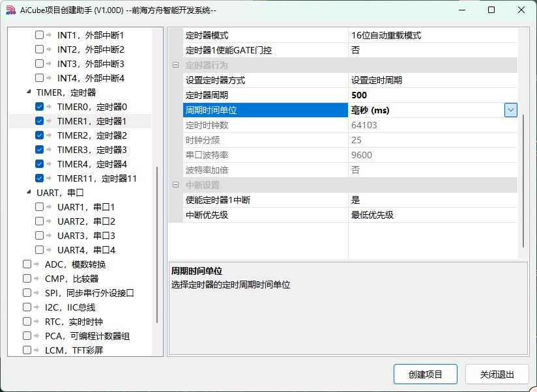Screen dimensions: 537x392
Task: Uncheck the TIMER11 定时器11 checkbox
Action: (x=39, y=178)
